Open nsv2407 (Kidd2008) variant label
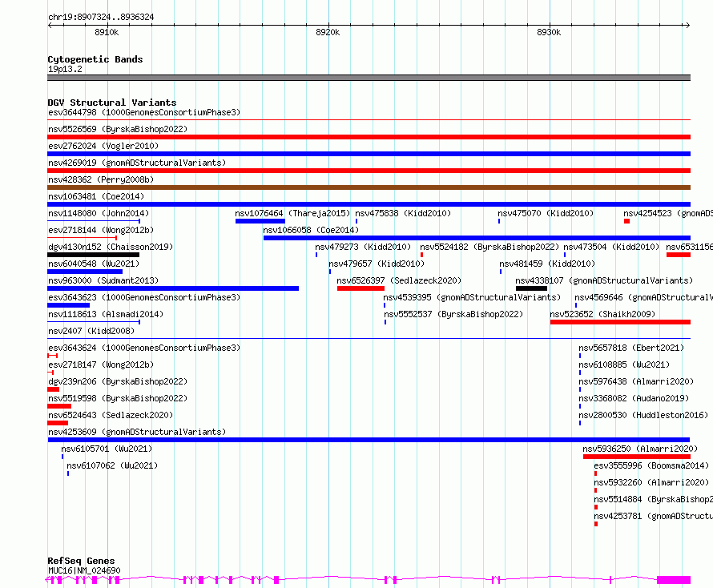This screenshot has width=713, height=588. [x=91, y=331]
